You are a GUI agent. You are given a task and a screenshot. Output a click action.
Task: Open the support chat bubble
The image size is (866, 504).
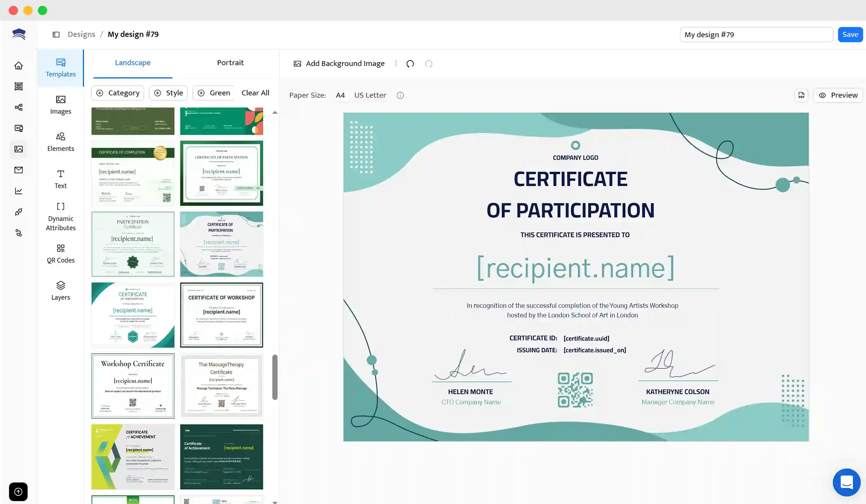pos(846,482)
